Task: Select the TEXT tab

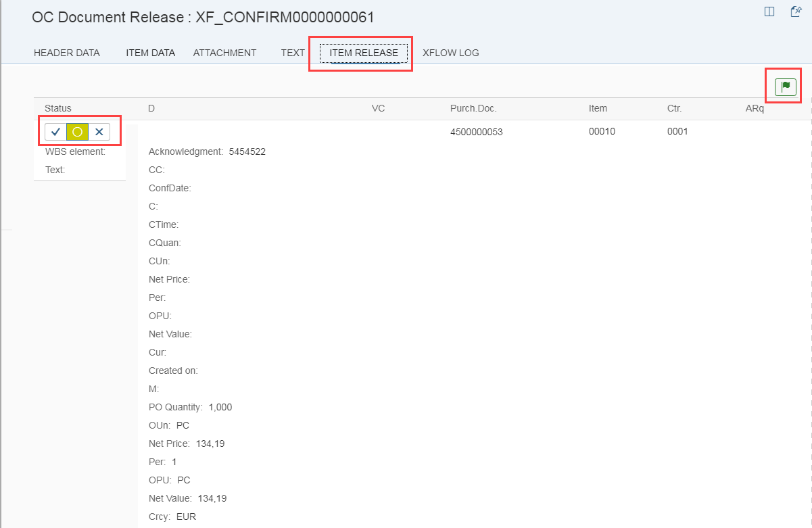Action: (x=293, y=53)
